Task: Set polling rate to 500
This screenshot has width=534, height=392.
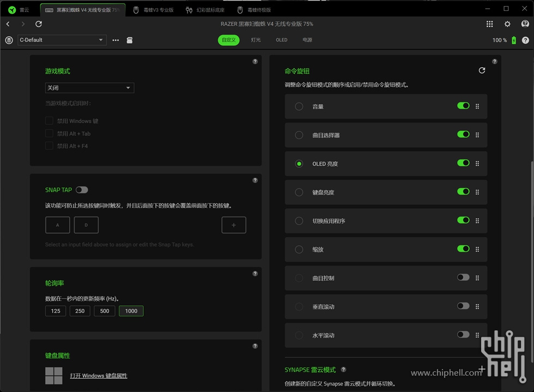Action: tap(105, 311)
